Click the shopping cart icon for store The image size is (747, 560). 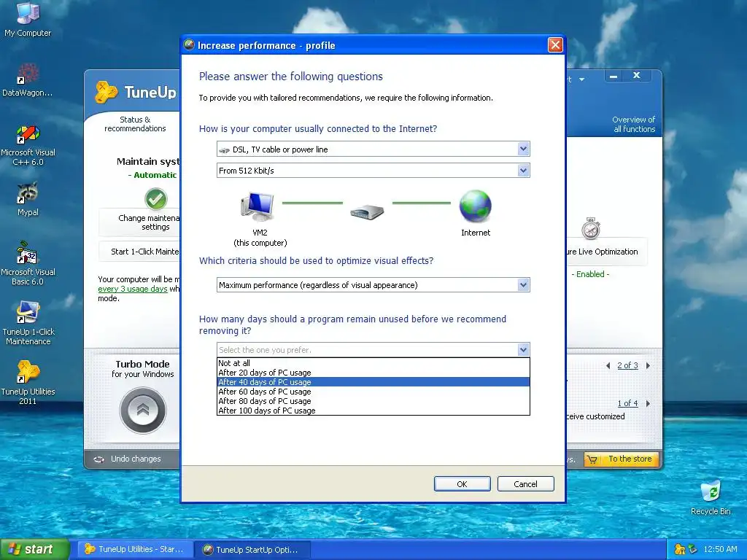click(x=592, y=459)
